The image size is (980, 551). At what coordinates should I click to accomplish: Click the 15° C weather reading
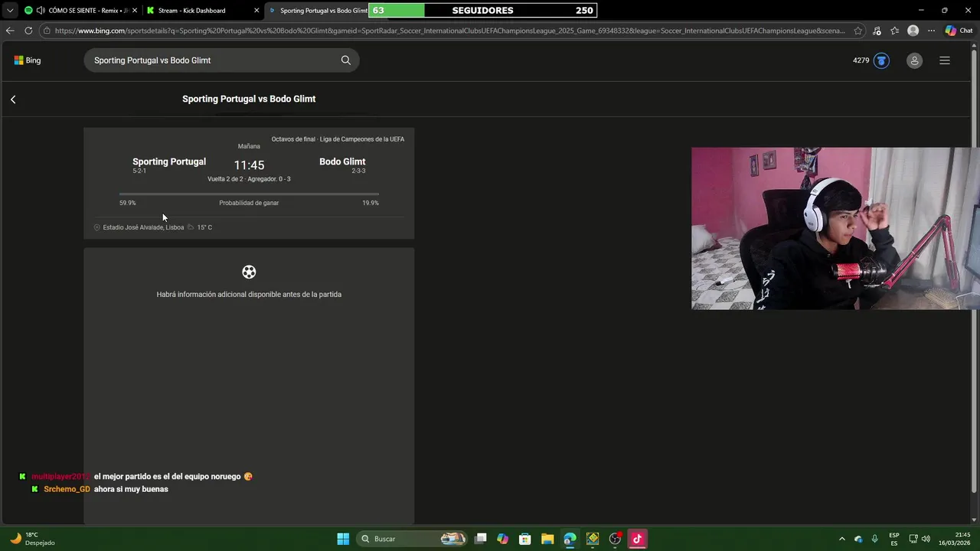[204, 227]
